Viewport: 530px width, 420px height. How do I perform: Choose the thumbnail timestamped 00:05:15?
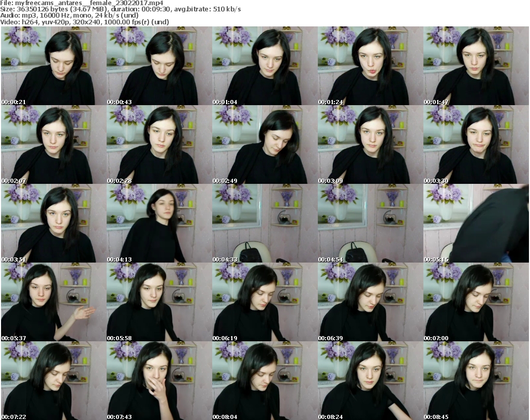(476, 224)
